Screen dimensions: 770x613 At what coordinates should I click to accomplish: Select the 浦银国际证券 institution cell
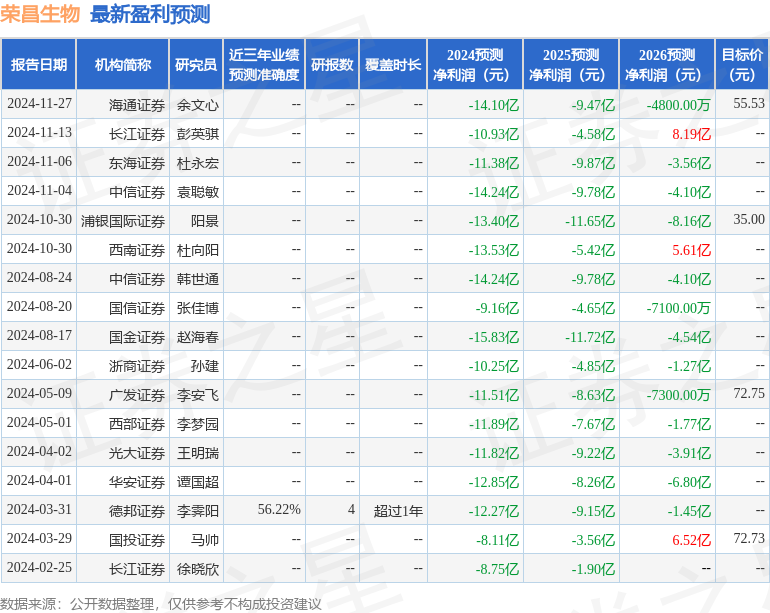click(x=123, y=221)
